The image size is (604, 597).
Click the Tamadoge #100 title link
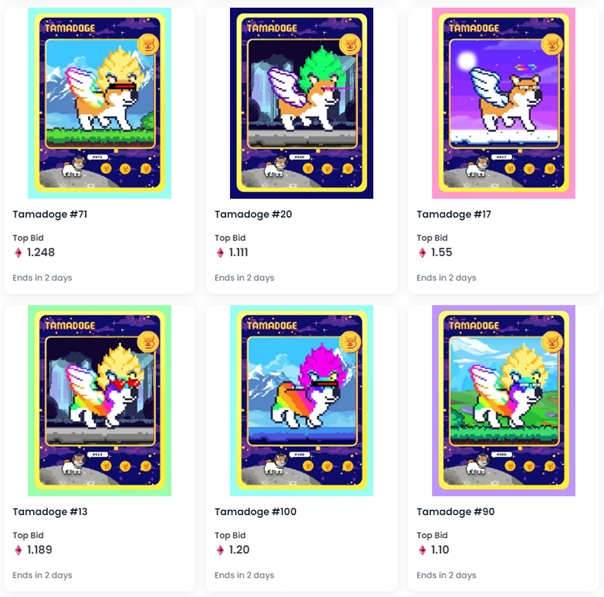coord(255,511)
